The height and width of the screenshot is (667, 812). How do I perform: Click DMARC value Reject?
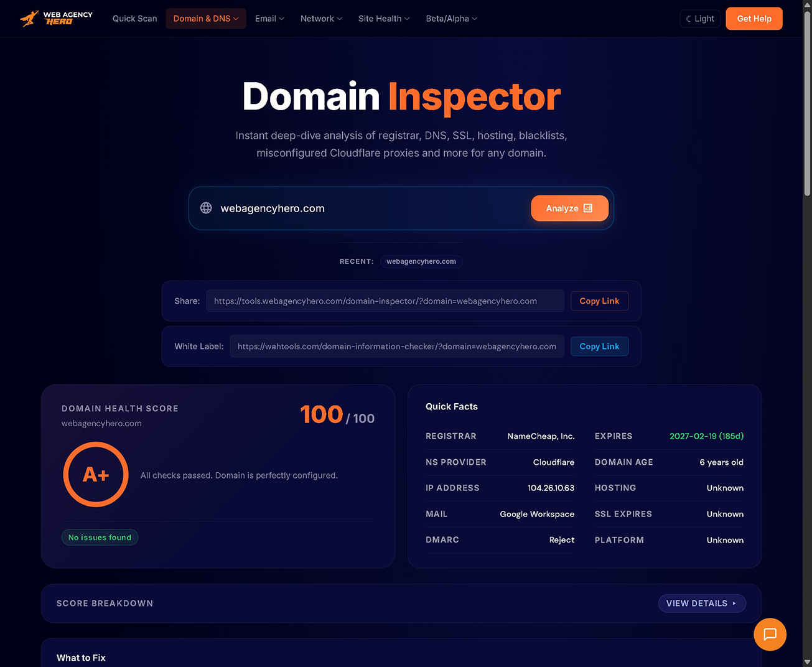[562, 540]
